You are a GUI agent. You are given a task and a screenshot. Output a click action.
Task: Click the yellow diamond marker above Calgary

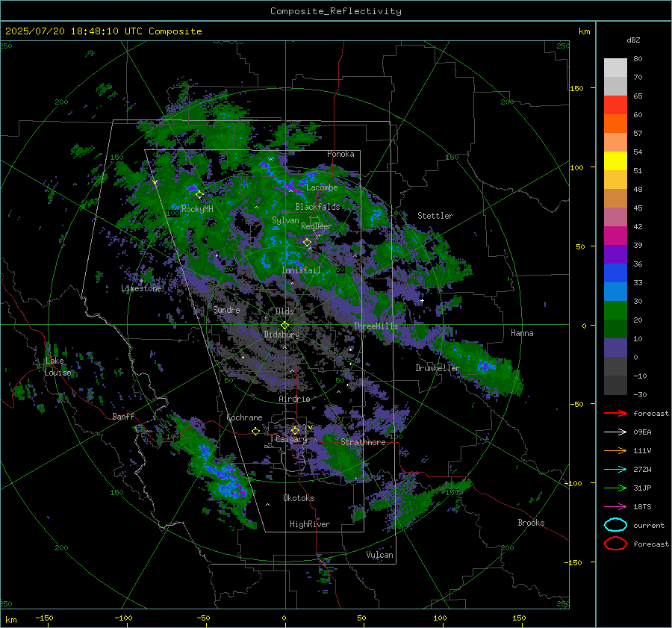pyautogui.click(x=295, y=430)
